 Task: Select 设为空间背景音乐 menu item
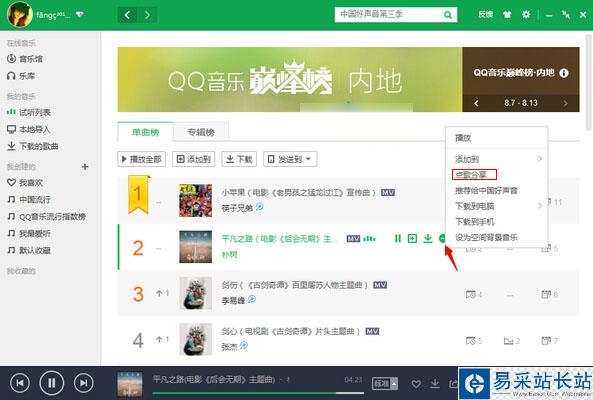tap(497, 238)
